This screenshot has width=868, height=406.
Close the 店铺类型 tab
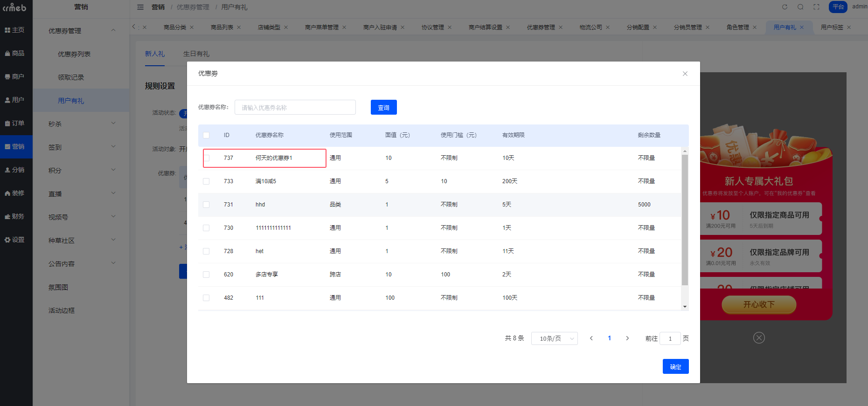tap(286, 28)
